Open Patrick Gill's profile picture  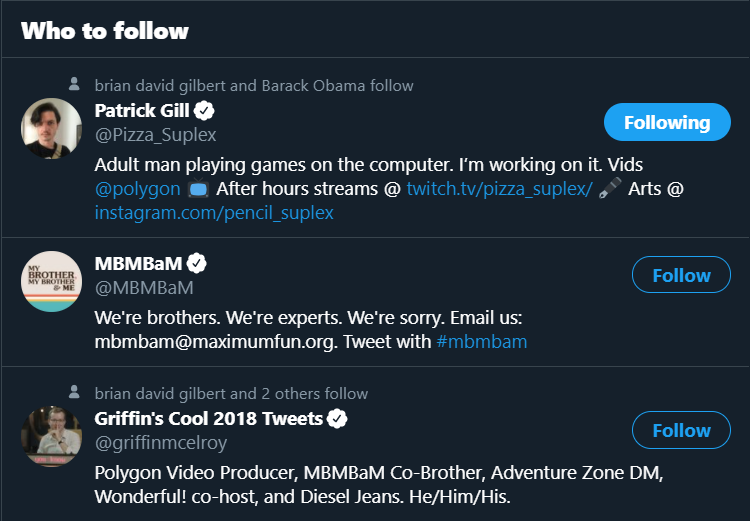click(x=51, y=128)
